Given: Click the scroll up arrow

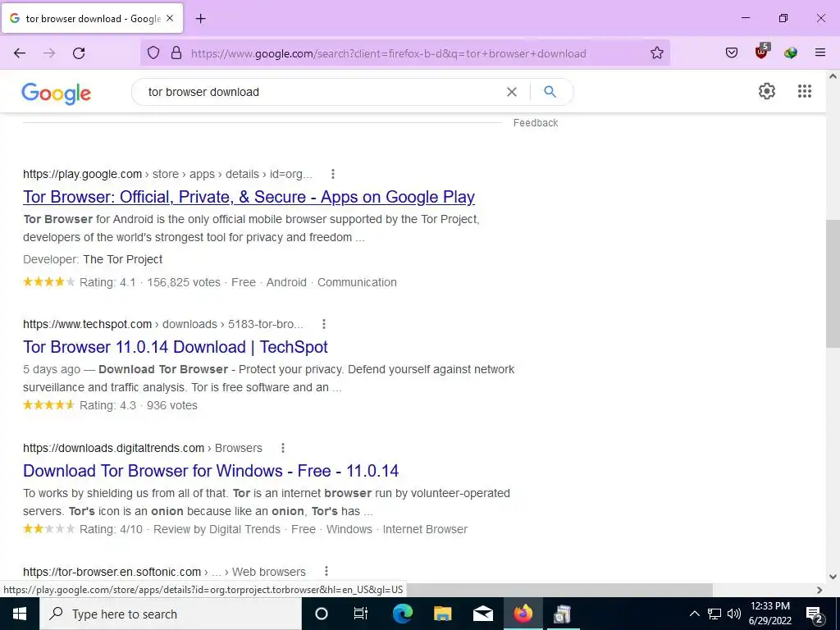Looking at the screenshot, I should [x=833, y=76].
